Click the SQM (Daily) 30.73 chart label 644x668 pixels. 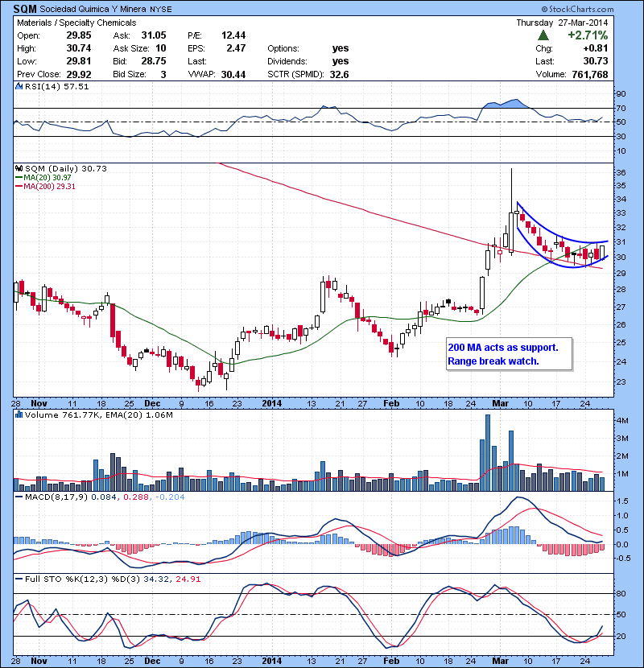66,168
